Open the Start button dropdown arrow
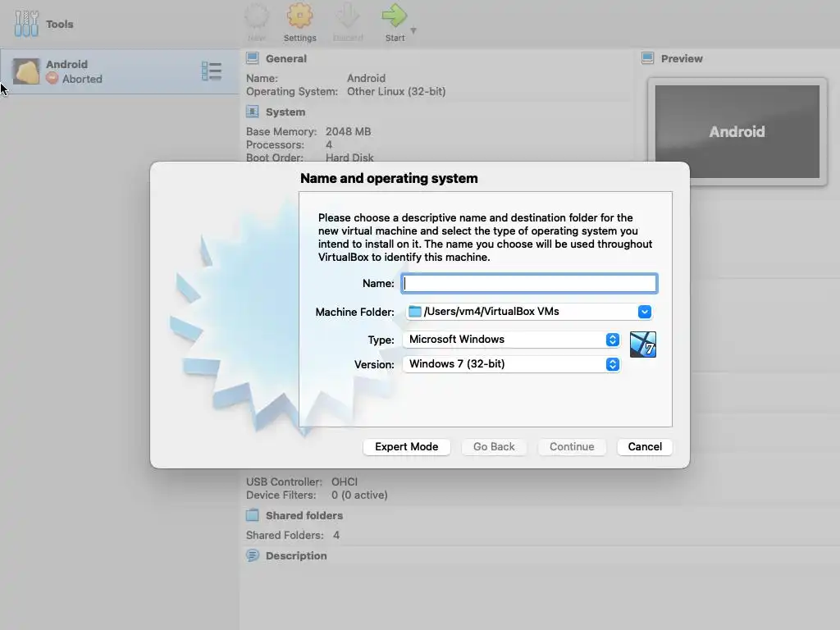840x630 pixels. pos(413,30)
